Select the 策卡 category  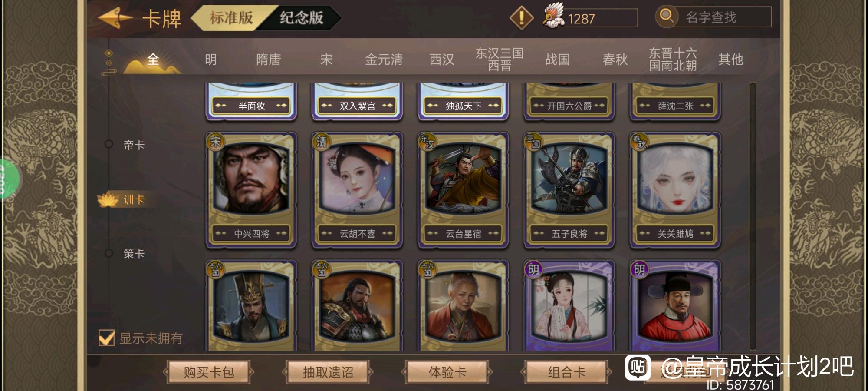(x=134, y=254)
